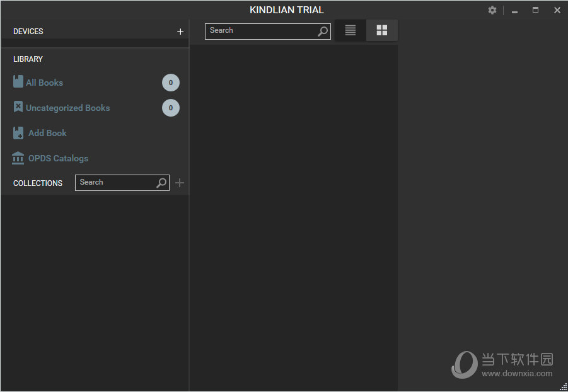Click the OPDS Catalogs building icon

pyautogui.click(x=18, y=158)
